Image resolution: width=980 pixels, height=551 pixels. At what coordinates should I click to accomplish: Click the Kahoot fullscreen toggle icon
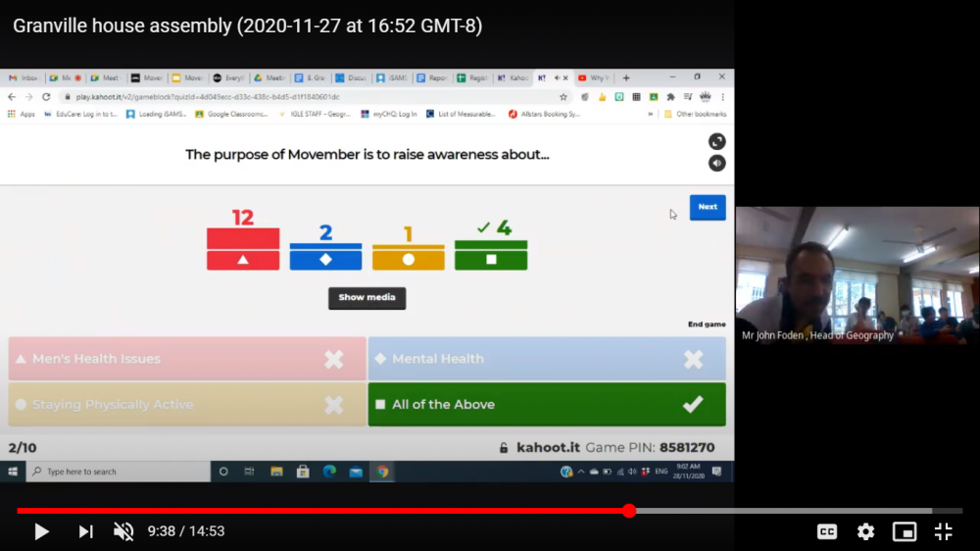(x=717, y=141)
